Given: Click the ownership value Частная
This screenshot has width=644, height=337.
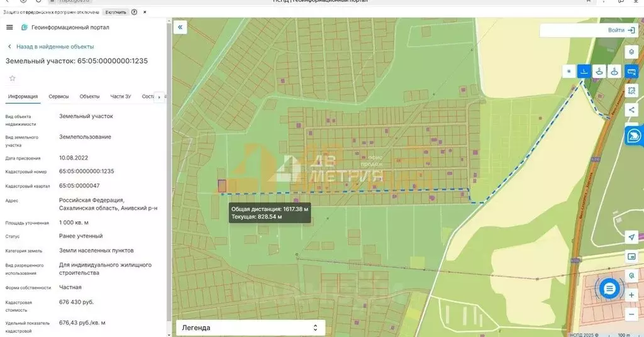Looking at the screenshot, I should pyautogui.click(x=70, y=287).
